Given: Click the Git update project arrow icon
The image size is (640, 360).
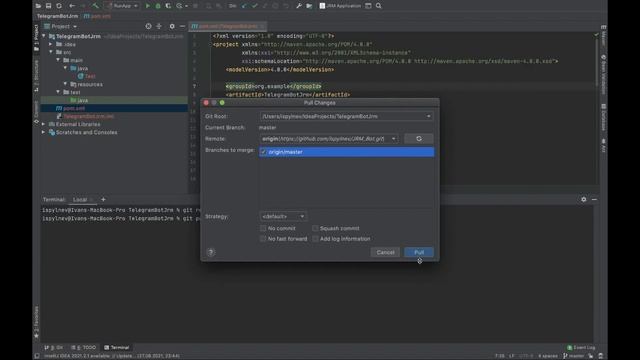Looking at the screenshot, I should 244,6.
